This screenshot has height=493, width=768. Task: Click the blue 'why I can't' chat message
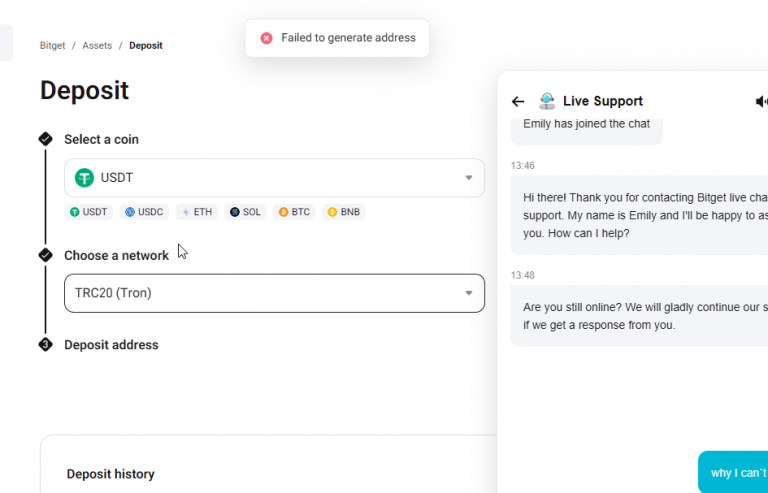click(x=733, y=472)
